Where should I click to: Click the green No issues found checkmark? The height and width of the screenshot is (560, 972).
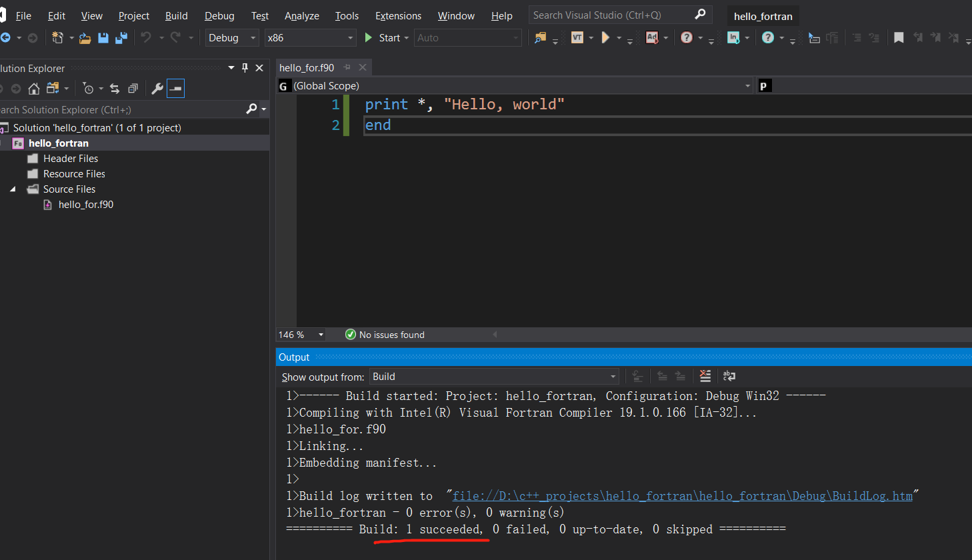tap(351, 335)
